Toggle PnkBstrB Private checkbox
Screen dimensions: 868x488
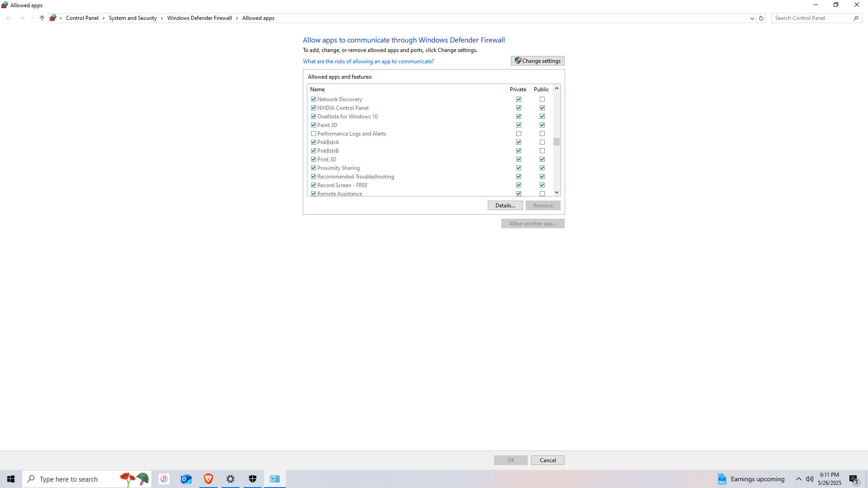(x=519, y=151)
